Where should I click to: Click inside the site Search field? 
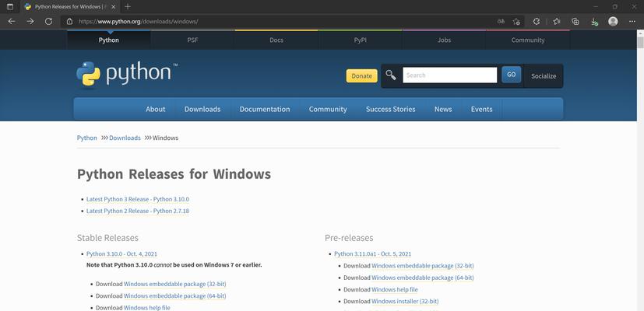coord(450,75)
